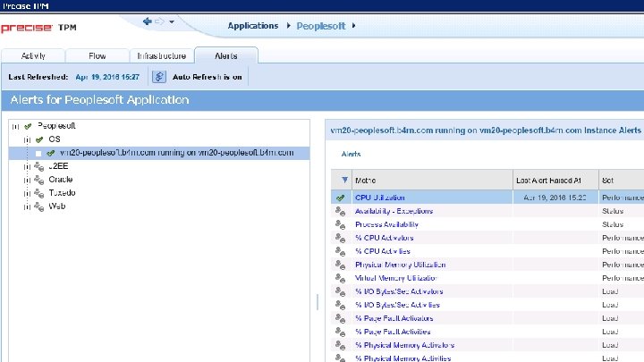
Task: Open the Virtual Memory Utilization link
Action: (395, 278)
